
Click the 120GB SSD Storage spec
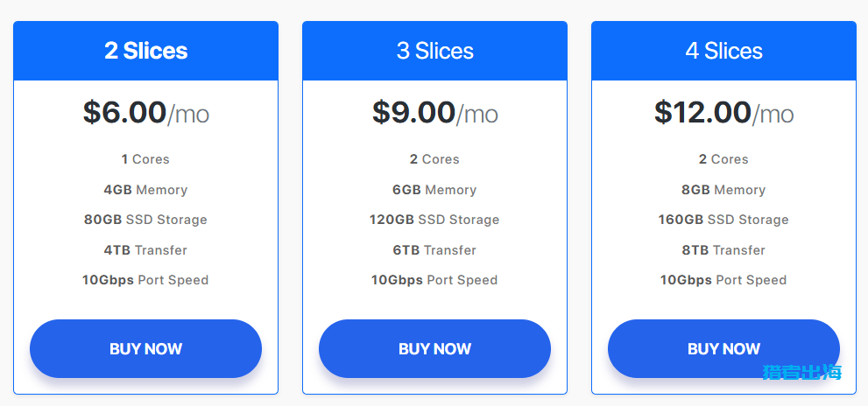point(434,220)
